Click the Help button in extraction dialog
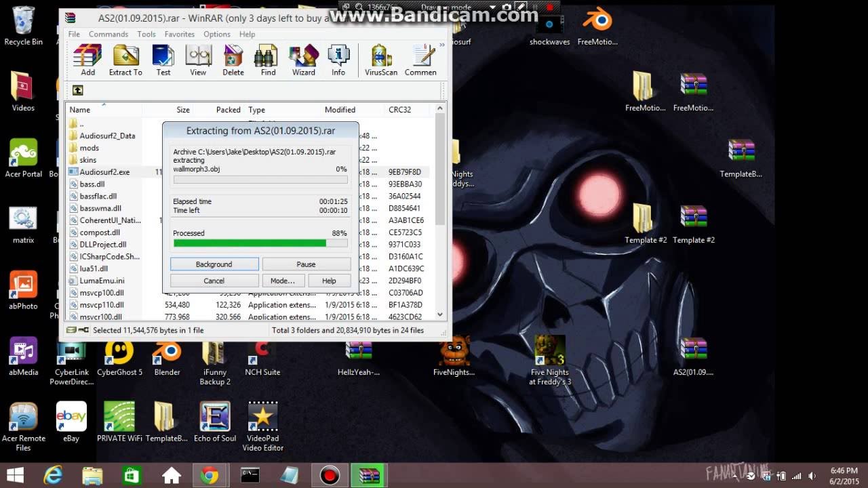868x488 pixels. click(x=329, y=281)
